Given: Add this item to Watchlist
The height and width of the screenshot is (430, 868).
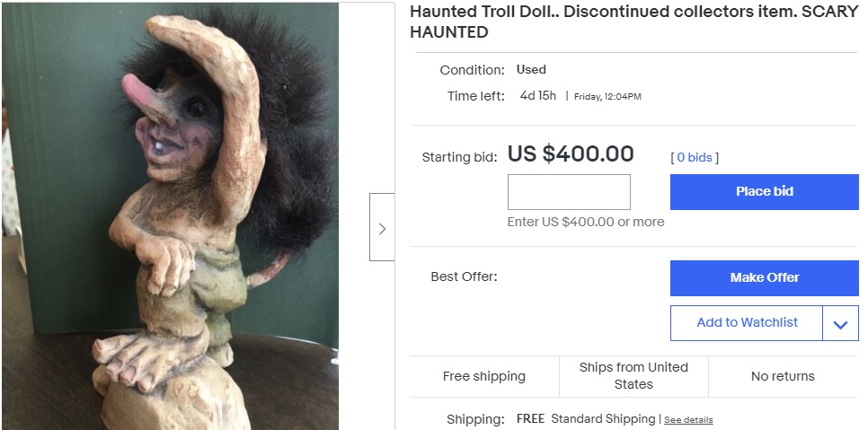Looking at the screenshot, I should coord(747,323).
